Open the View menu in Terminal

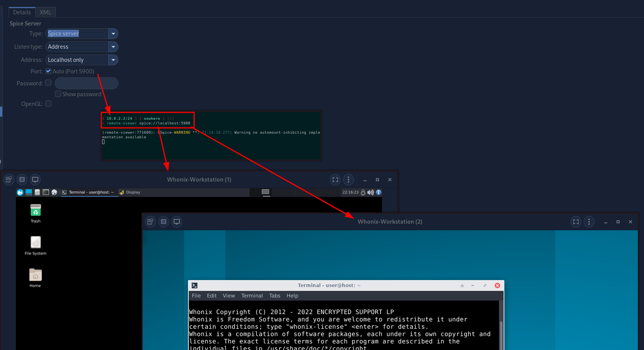coord(229,296)
